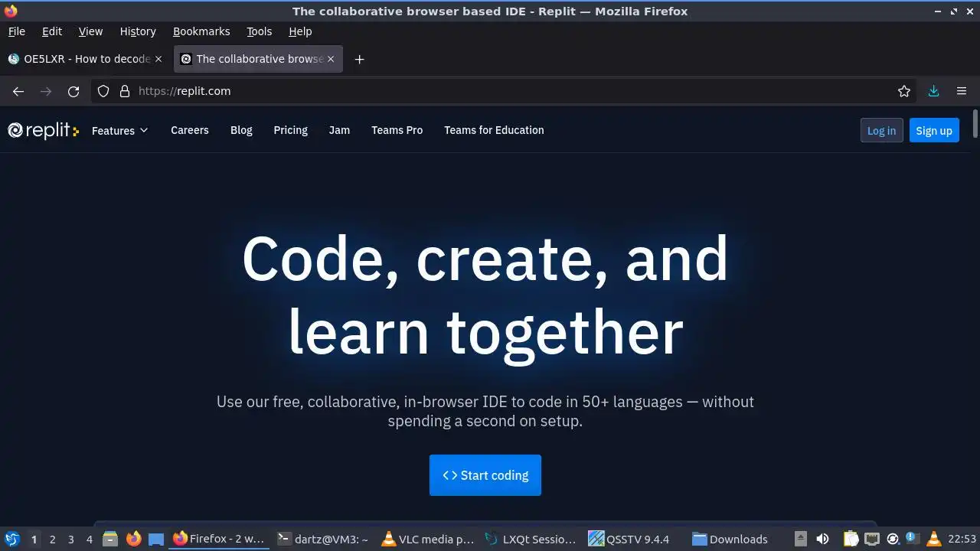Click the Log in button
Image resolution: width=980 pixels, height=551 pixels.
click(x=881, y=130)
